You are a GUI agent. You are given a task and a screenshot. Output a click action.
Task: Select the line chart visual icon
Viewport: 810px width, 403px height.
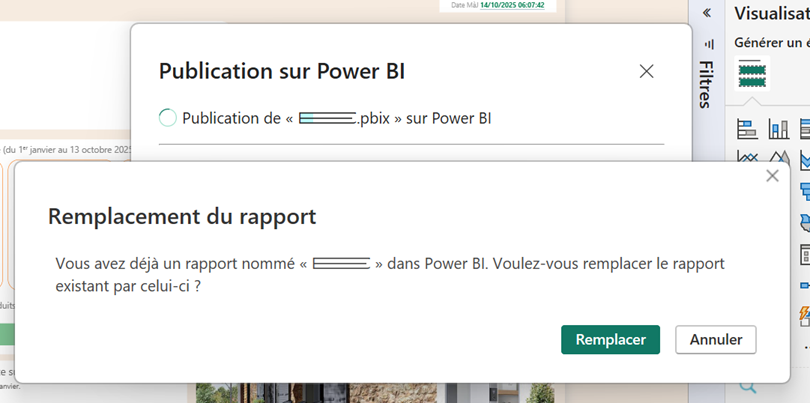click(747, 156)
